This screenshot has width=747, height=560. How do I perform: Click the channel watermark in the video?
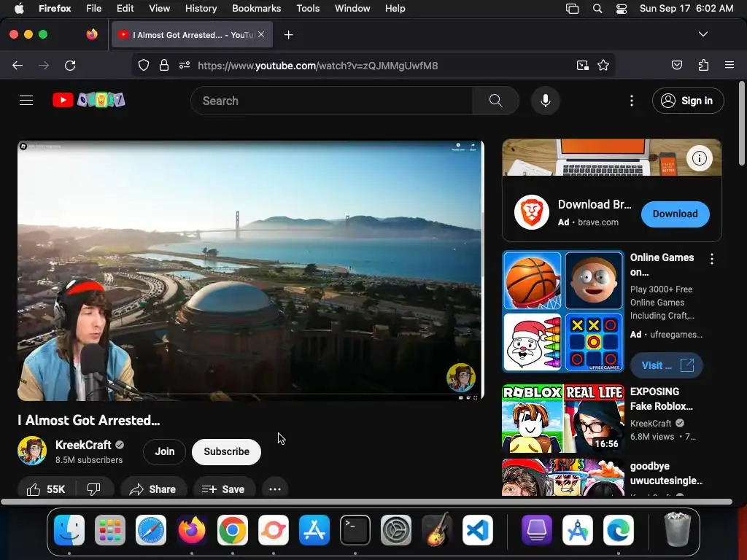tap(461, 377)
